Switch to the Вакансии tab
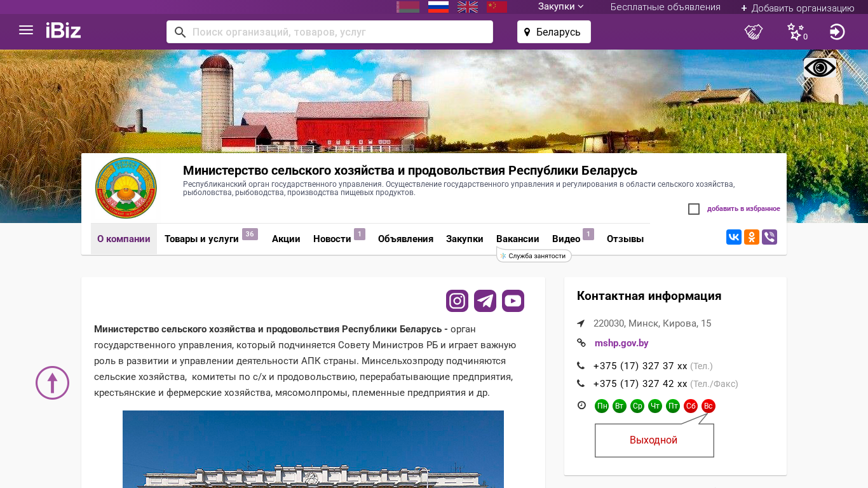The image size is (868, 488). coord(518,239)
